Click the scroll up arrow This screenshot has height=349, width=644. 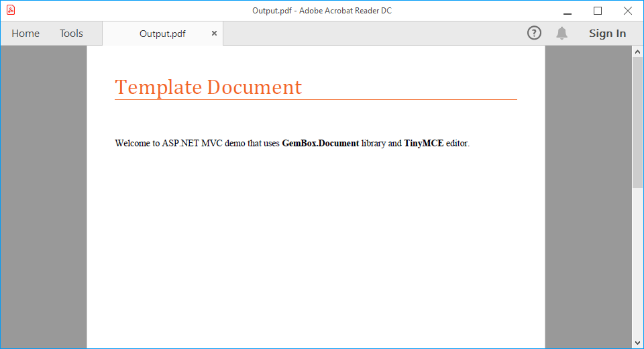click(637, 51)
